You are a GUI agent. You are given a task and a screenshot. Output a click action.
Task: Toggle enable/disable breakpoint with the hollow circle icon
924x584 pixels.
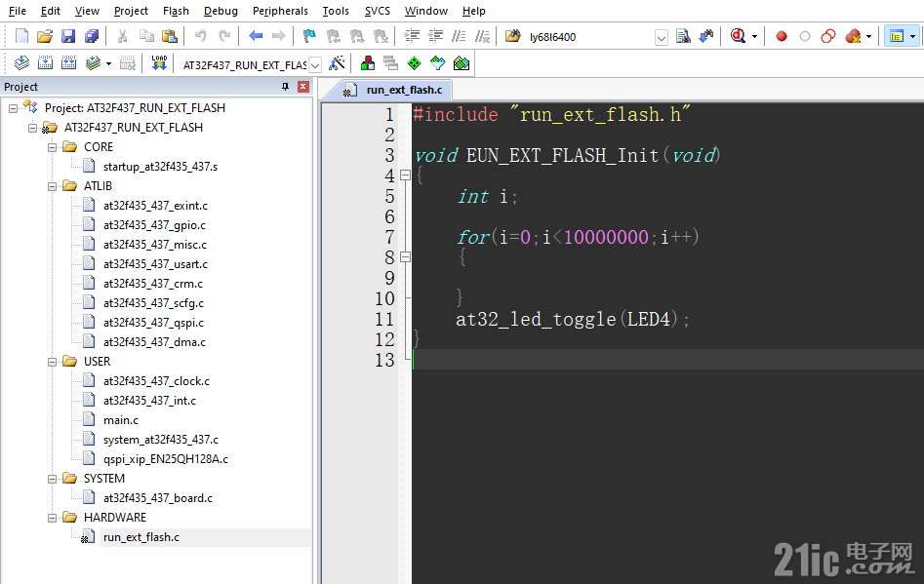[x=805, y=36]
